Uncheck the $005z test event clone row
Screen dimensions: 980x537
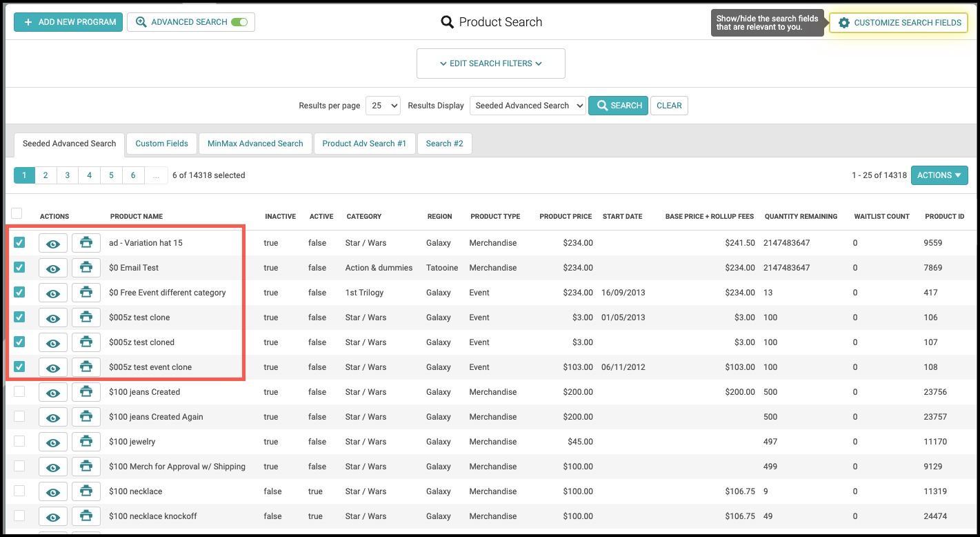click(x=19, y=367)
